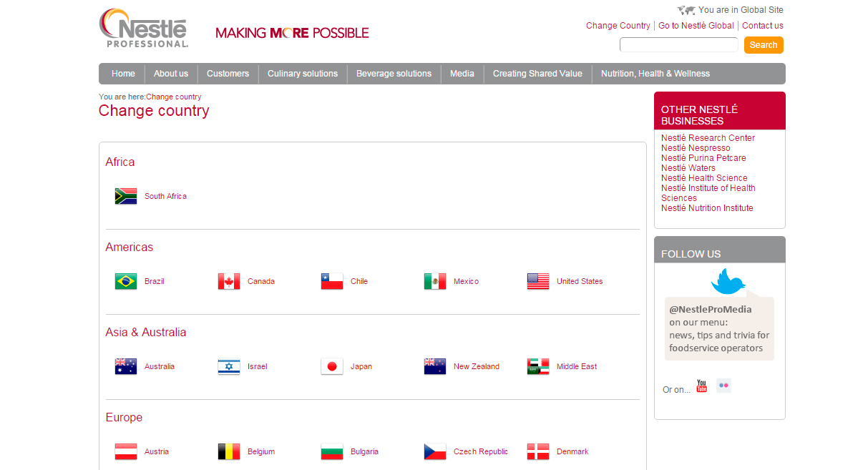This screenshot has height=470, width=868.
Task: Open the YouTube icon
Action: 701,386
